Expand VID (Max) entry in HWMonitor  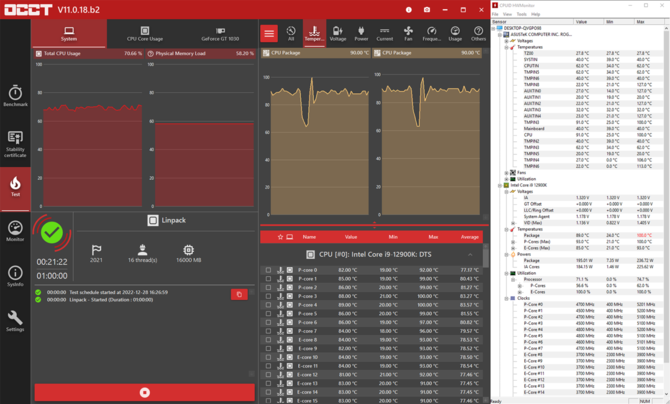(x=513, y=223)
